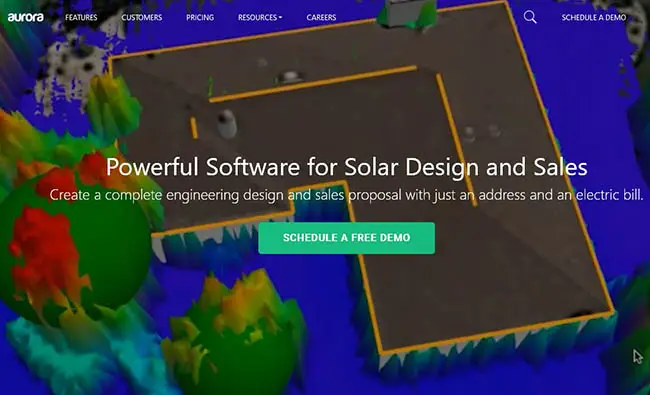This screenshot has width=650, height=395.
Task: Click the gray cylinder vent on the roof
Action: pyautogui.click(x=227, y=123)
